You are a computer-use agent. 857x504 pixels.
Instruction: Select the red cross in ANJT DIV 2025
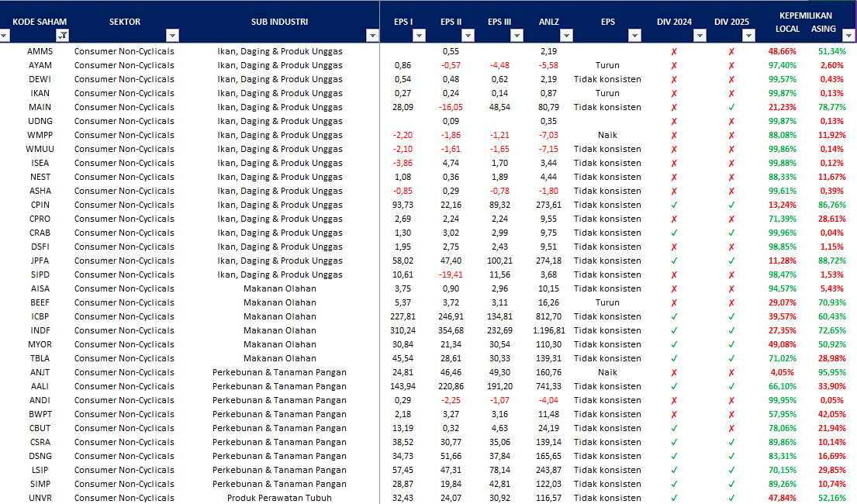pyautogui.click(x=731, y=372)
